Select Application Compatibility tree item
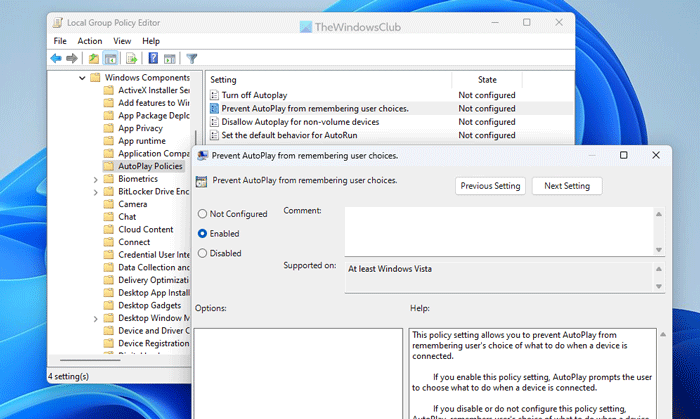The width and height of the screenshot is (700, 419). 154,153
